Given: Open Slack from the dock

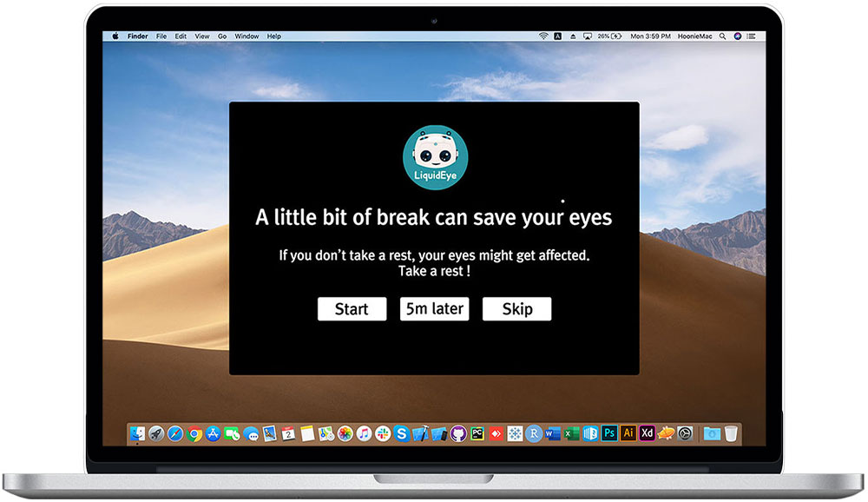Looking at the screenshot, I should tap(383, 434).
